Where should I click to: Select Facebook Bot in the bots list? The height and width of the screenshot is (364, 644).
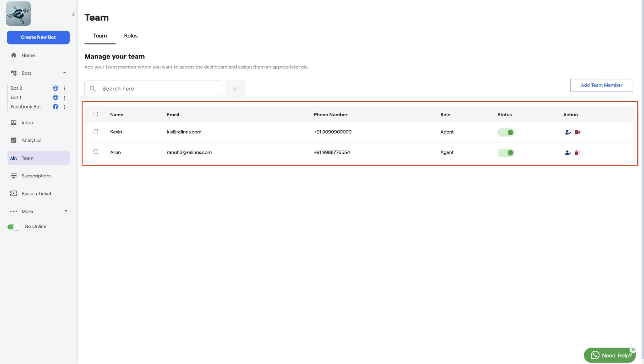coord(26,107)
